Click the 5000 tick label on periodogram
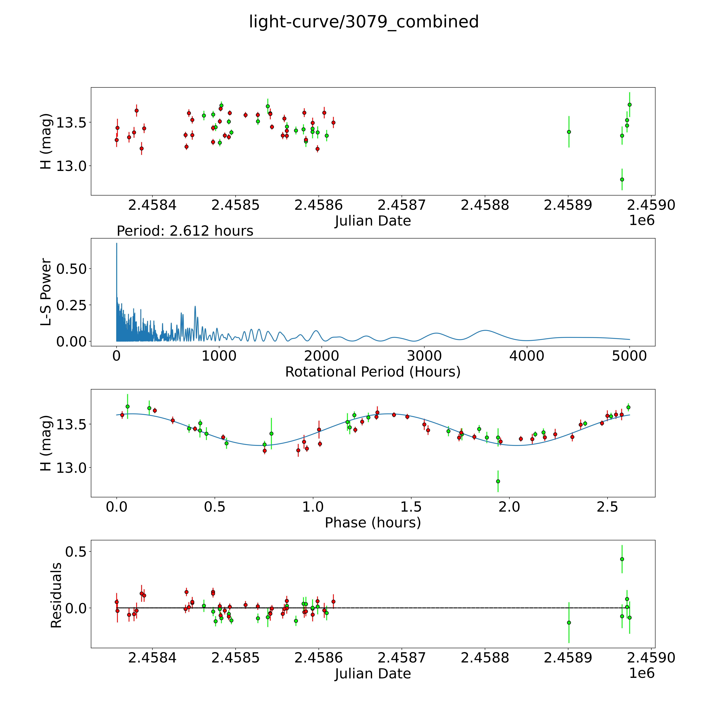 tap(629, 356)
